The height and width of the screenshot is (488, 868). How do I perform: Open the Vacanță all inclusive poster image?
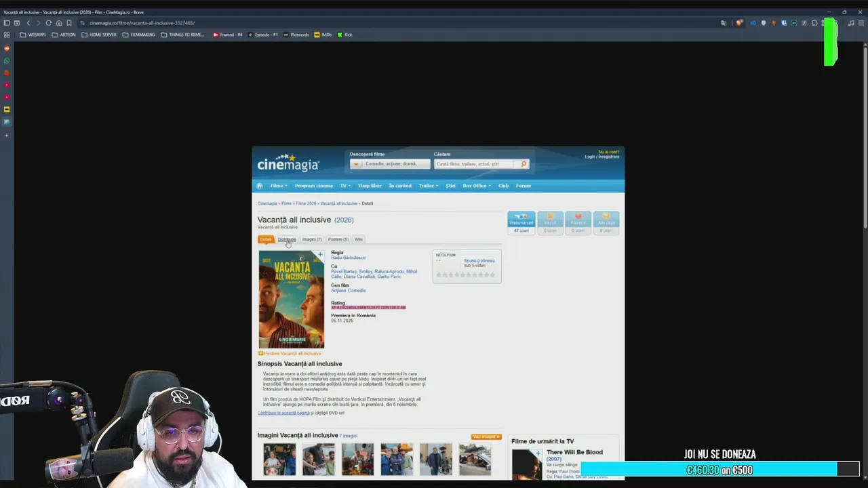[x=292, y=299]
